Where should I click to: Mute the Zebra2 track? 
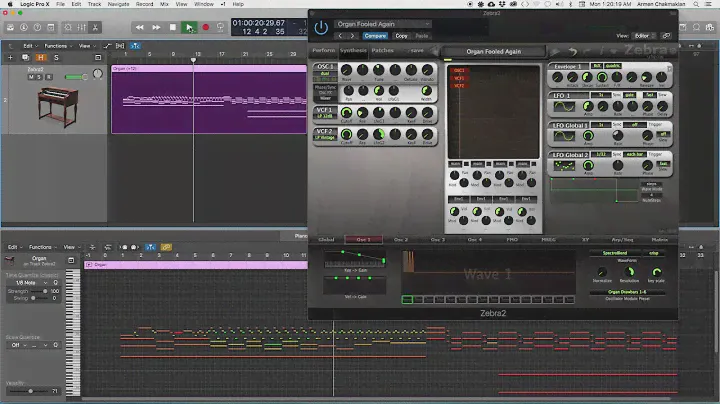(x=33, y=77)
